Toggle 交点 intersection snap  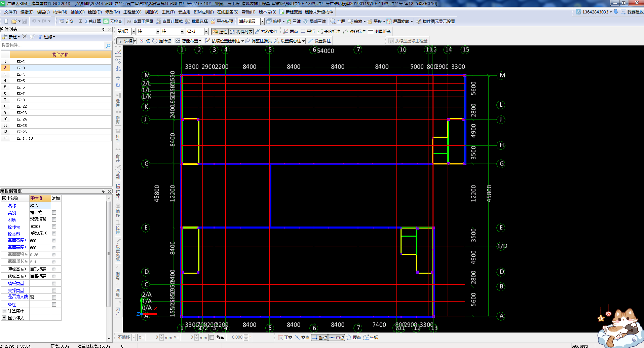pyautogui.click(x=302, y=337)
